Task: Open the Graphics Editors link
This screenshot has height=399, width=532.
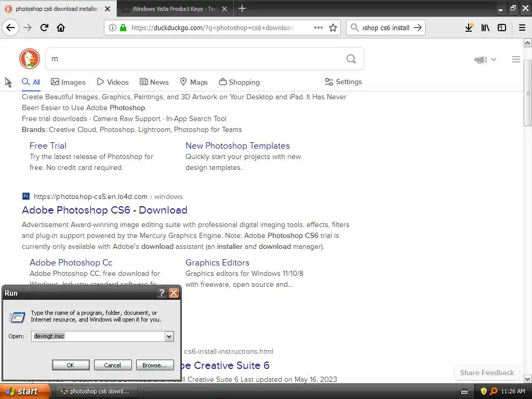Action: 217,262
